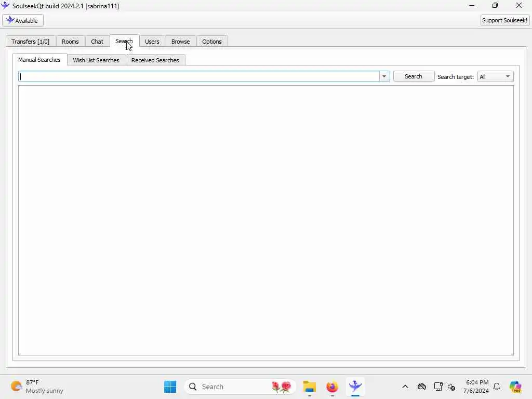Open File Explorer from the taskbar
Viewport: 532px width, 399px height.
coord(310,387)
